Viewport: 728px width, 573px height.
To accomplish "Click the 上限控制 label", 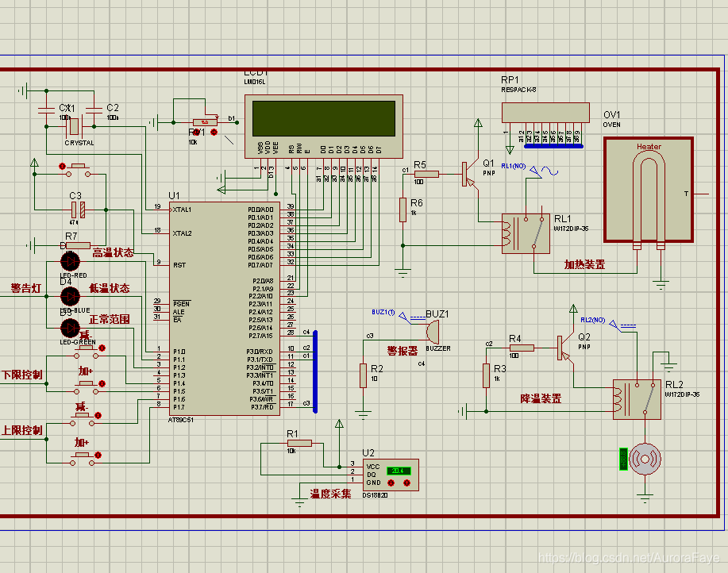I will [x=21, y=430].
